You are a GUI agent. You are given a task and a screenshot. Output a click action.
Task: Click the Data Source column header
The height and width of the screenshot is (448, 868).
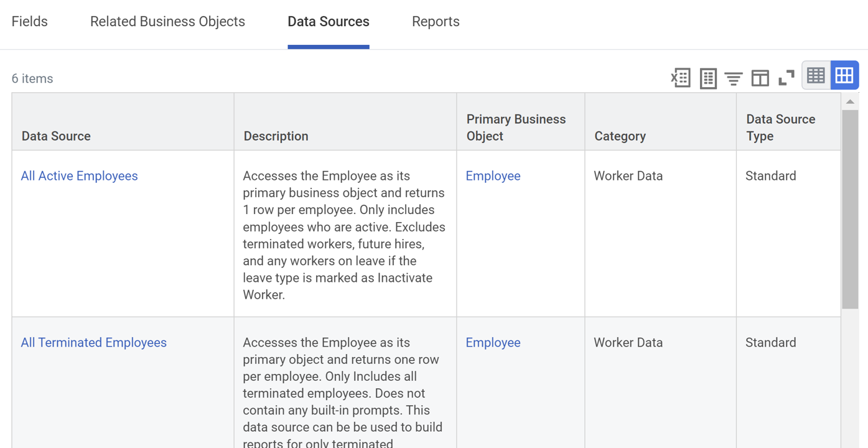point(123,122)
